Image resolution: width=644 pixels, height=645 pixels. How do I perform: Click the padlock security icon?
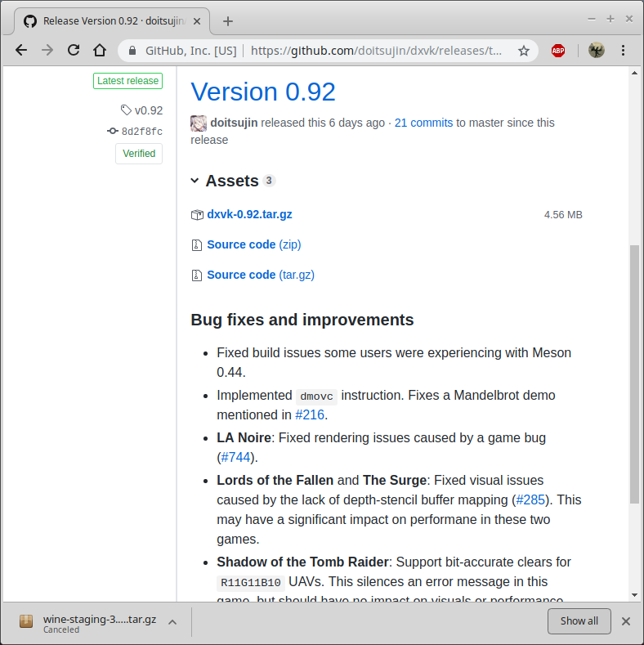pos(132,51)
